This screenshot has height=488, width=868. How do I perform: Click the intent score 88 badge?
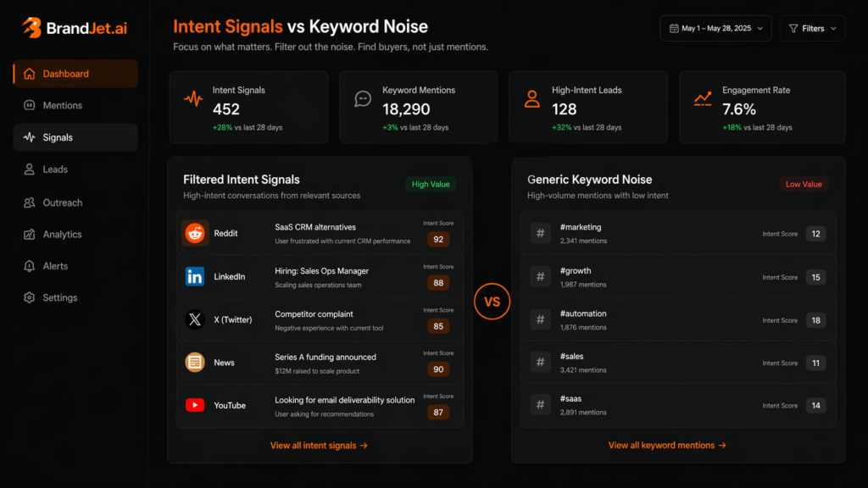point(438,283)
